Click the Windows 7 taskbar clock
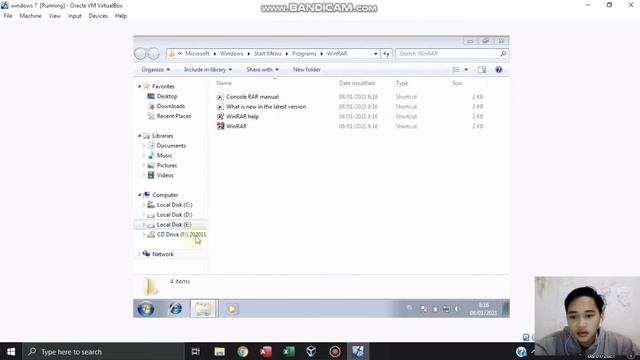This screenshot has width=640, height=360. [483, 309]
